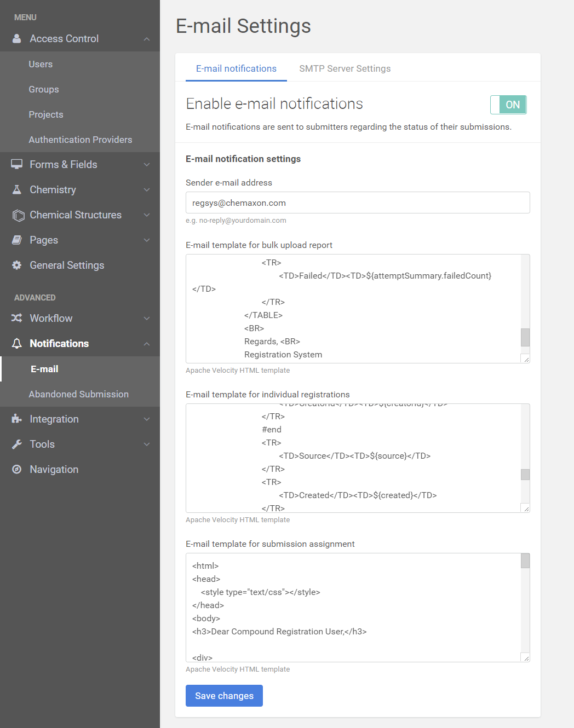Image resolution: width=574 pixels, height=728 pixels.
Task: Turn off the e-mail notifications toggle
Action: (x=508, y=105)
